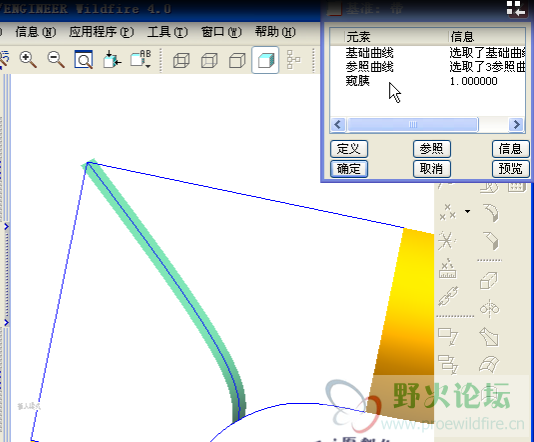
Task: Expand the upper left side panel arrow
Action: click(x=6, y=227)
